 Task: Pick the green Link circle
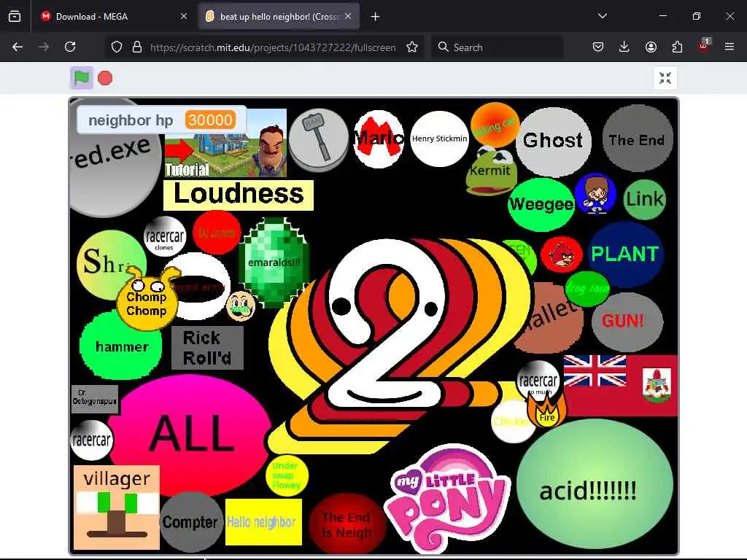[644, 199]
